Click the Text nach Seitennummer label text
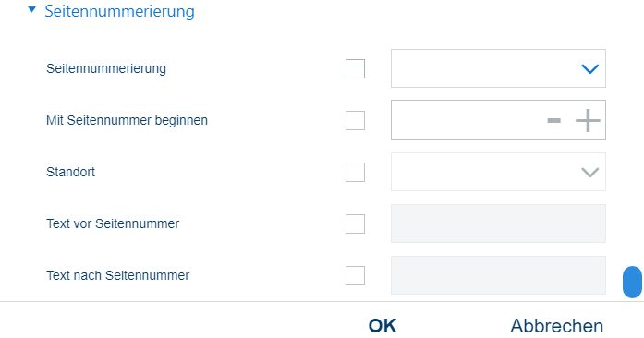This screenshot has width=644, height=338. tap(118, 275)
